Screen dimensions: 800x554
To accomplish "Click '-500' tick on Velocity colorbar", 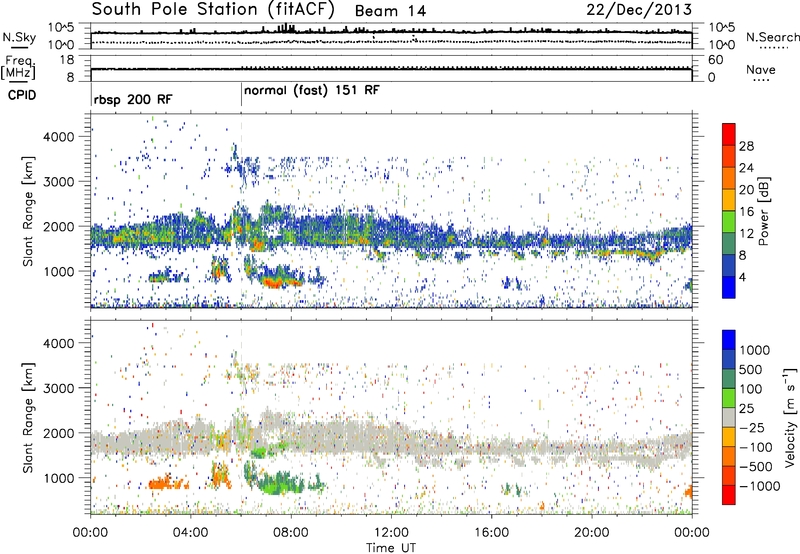I will point(756,466).
